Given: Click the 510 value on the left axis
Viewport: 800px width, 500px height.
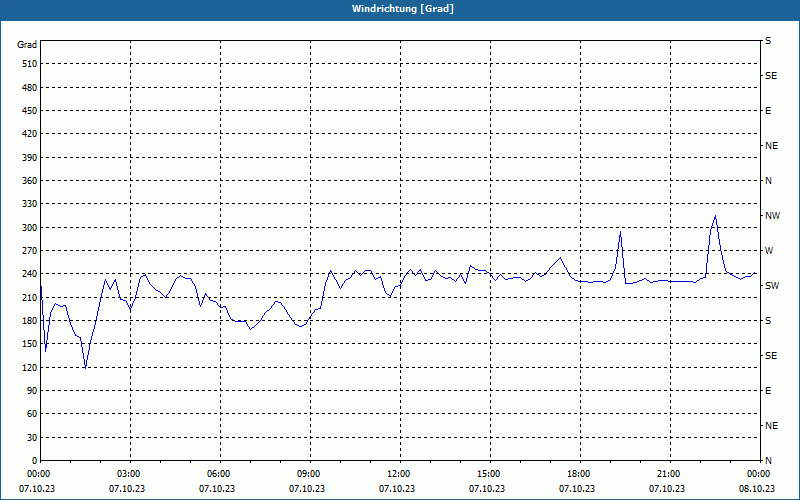Looking at the screenshot, I should (30, 64).
